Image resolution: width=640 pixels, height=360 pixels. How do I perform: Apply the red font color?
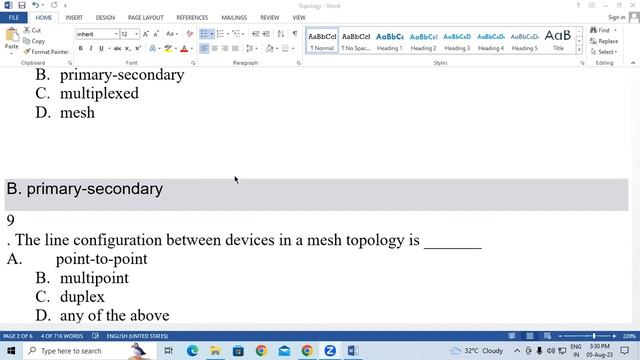coord(184,49)
